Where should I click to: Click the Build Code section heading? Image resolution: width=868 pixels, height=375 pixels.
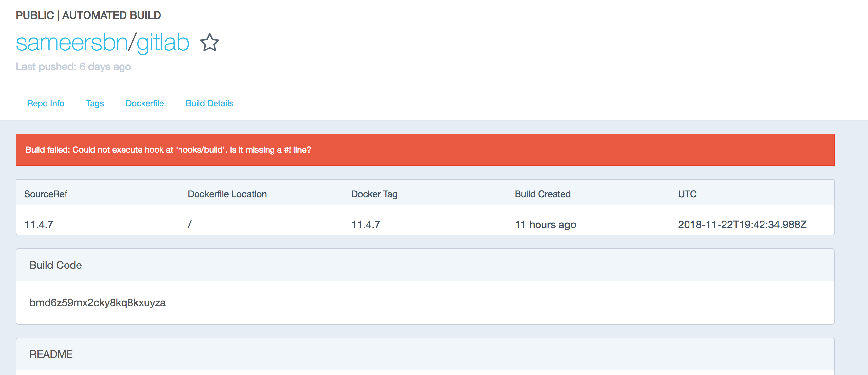[56, 265]
